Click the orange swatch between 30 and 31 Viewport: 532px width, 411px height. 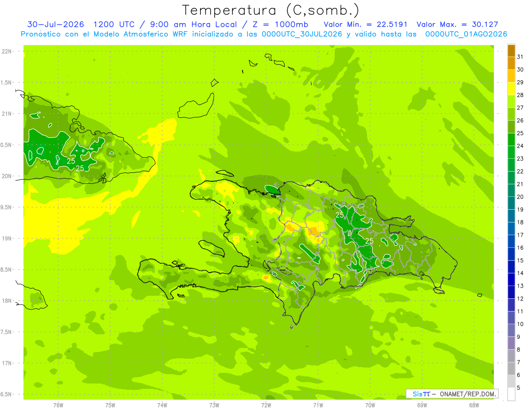(511, 63)
